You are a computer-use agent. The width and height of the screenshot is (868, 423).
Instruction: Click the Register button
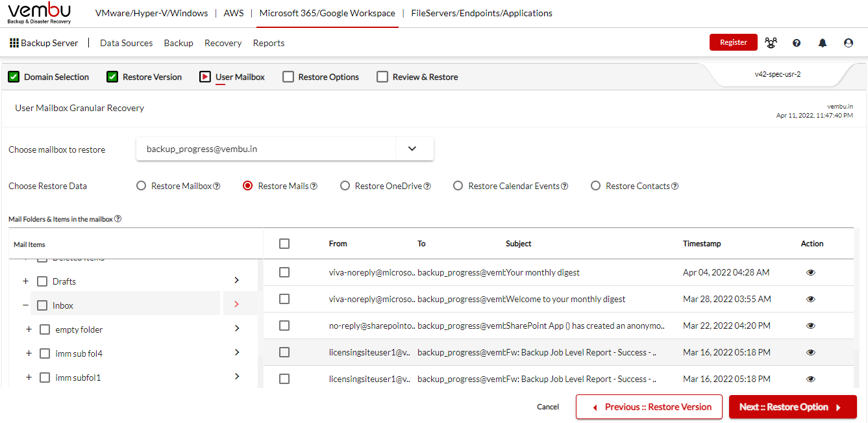pos(734,42)
